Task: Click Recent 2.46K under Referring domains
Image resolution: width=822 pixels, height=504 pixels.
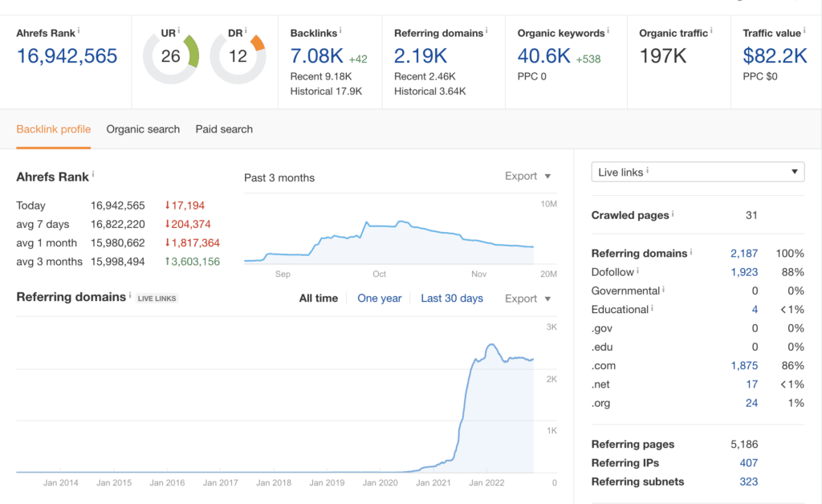Action: coord(425,76)
